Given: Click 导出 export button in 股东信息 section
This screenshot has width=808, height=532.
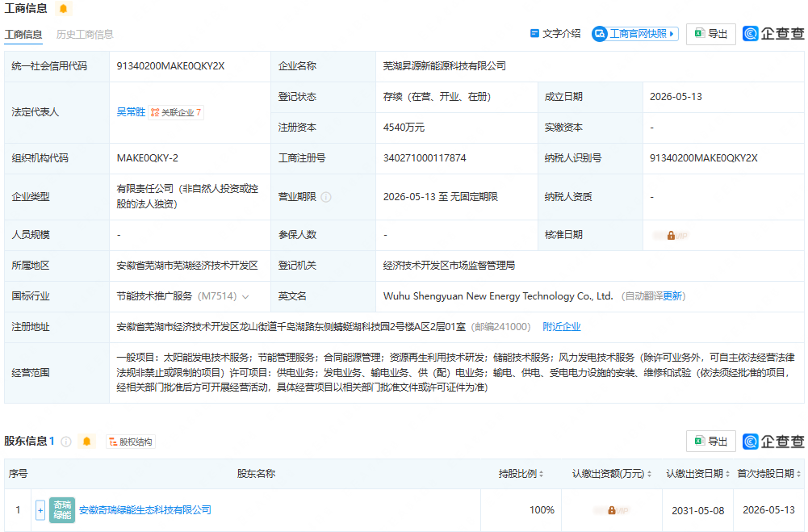Looking at the screenshot, I should 710,442.
